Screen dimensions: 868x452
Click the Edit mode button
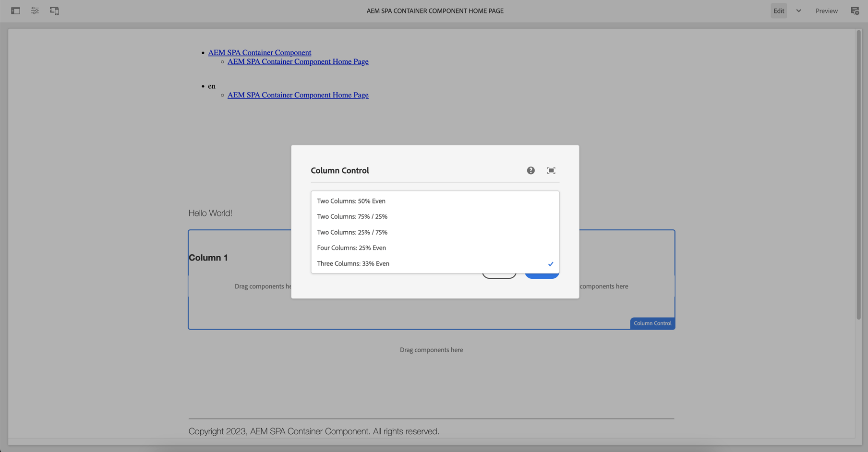(x=778, y=10)
